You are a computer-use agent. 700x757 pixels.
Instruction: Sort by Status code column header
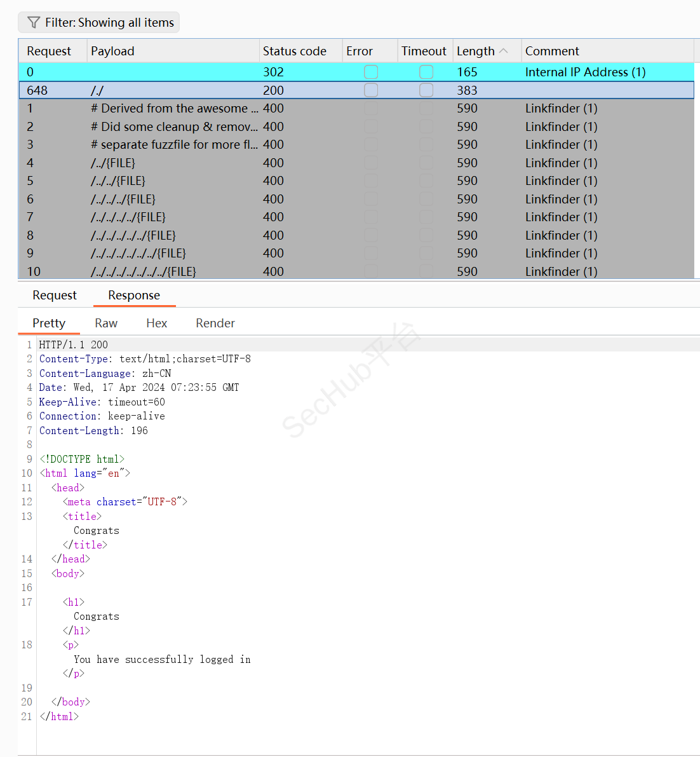point(295,51)
